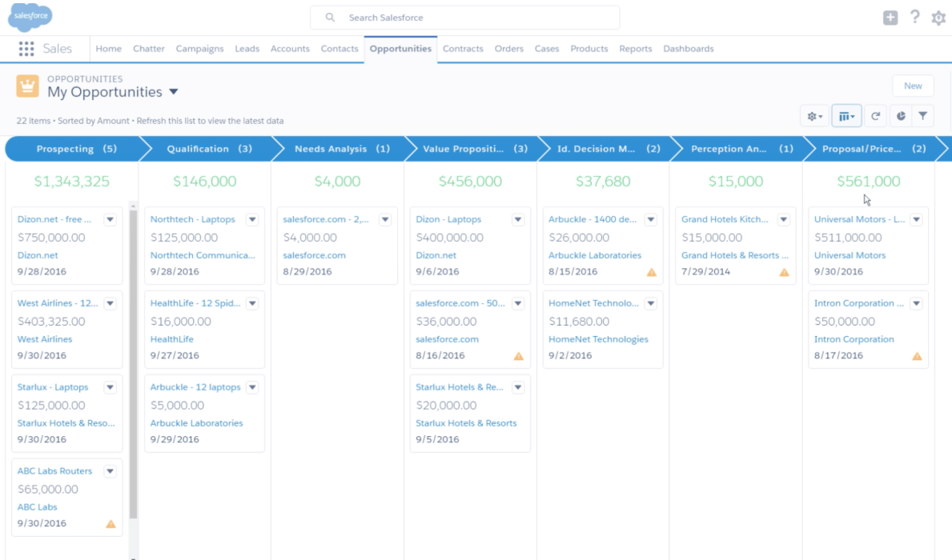Viewport: 952px width, 560px height.
Task: Open the HomeNet Technologies account link
Action: pyautogui.click(x=599, y=339)
